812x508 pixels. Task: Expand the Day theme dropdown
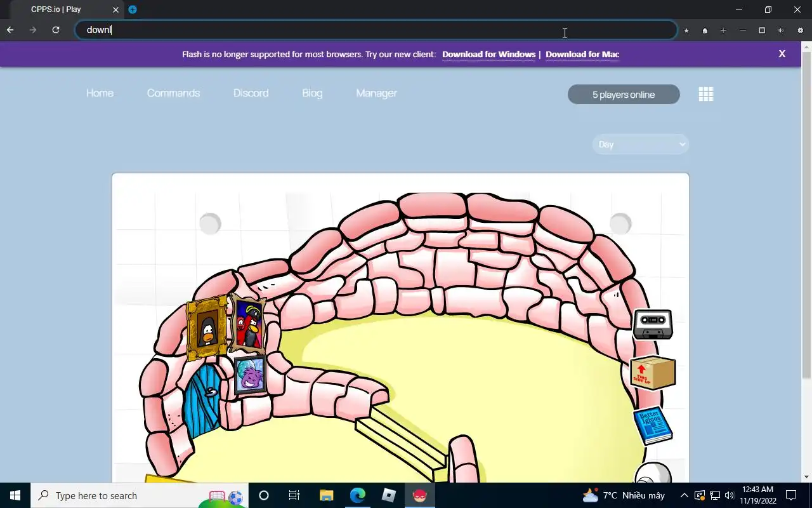click(640, 144)
